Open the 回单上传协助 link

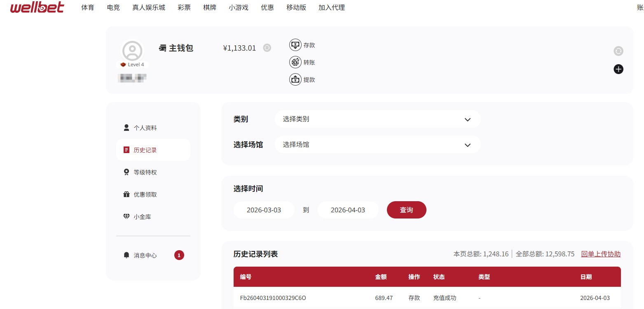(x=600, y=254)
